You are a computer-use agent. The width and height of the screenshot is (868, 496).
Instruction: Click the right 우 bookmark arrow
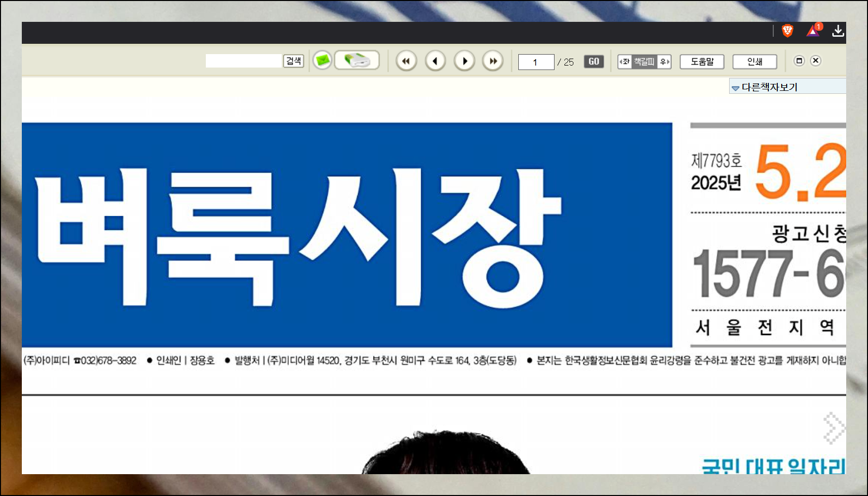point(665,62)
